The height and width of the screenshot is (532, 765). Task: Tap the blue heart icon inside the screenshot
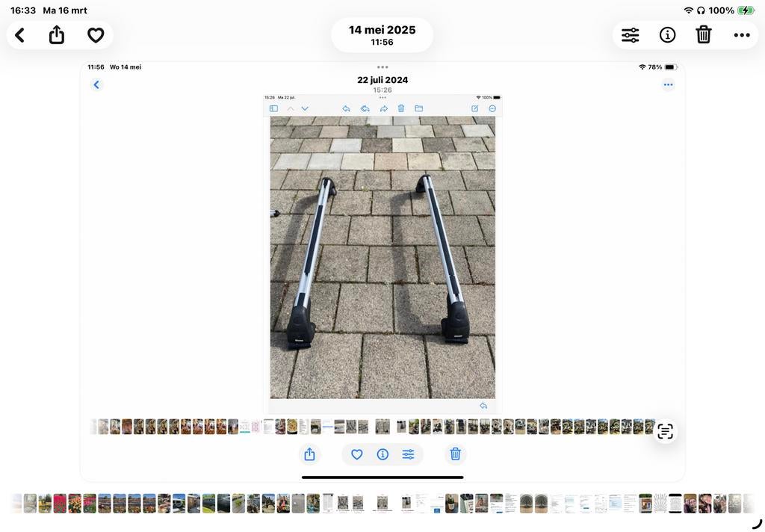tap(356, 454)
